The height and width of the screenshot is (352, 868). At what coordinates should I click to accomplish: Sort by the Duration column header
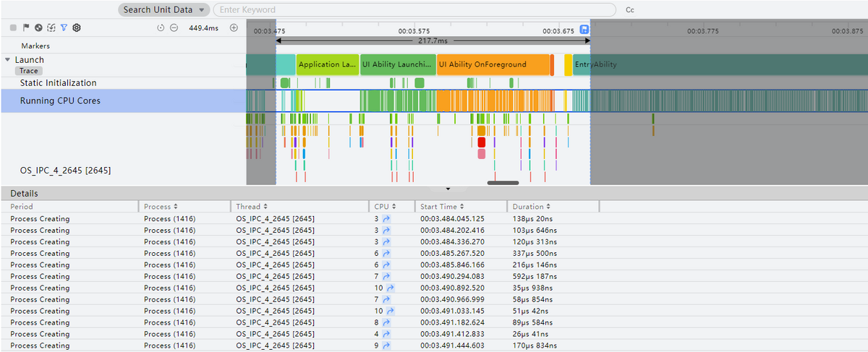[x=529, y=207]
